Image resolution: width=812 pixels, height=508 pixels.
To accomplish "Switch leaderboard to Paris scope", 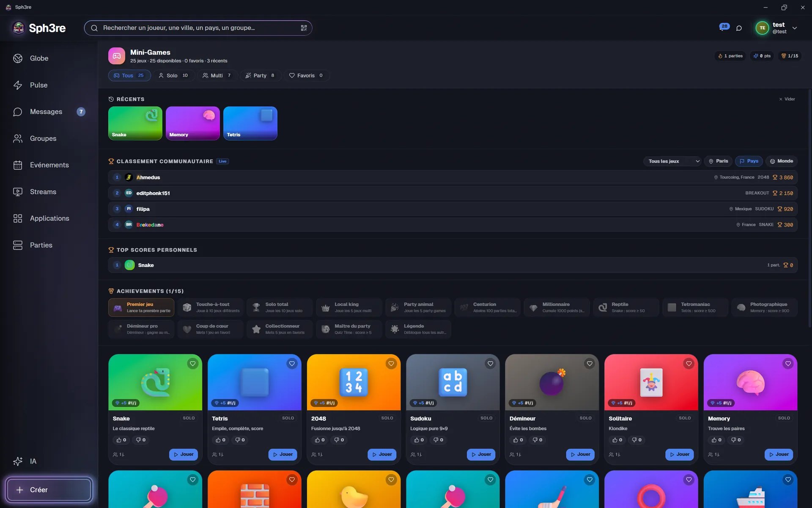I will click(x=718, y=161).
